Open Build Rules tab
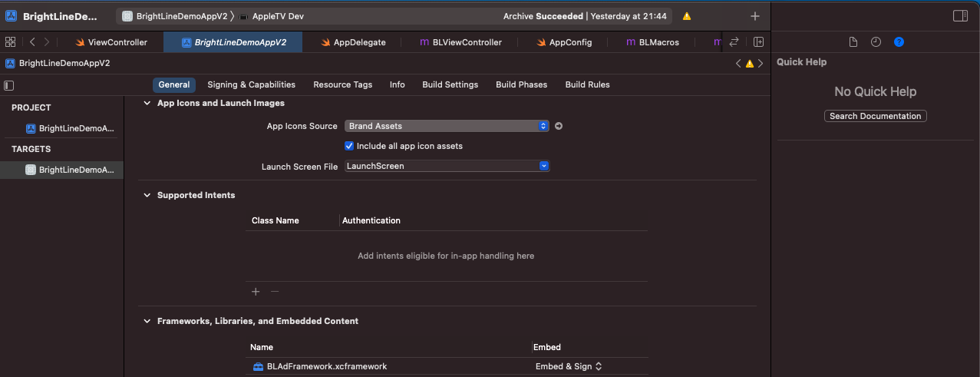Viewport: 980px width, 377px height. coord(588,85)
